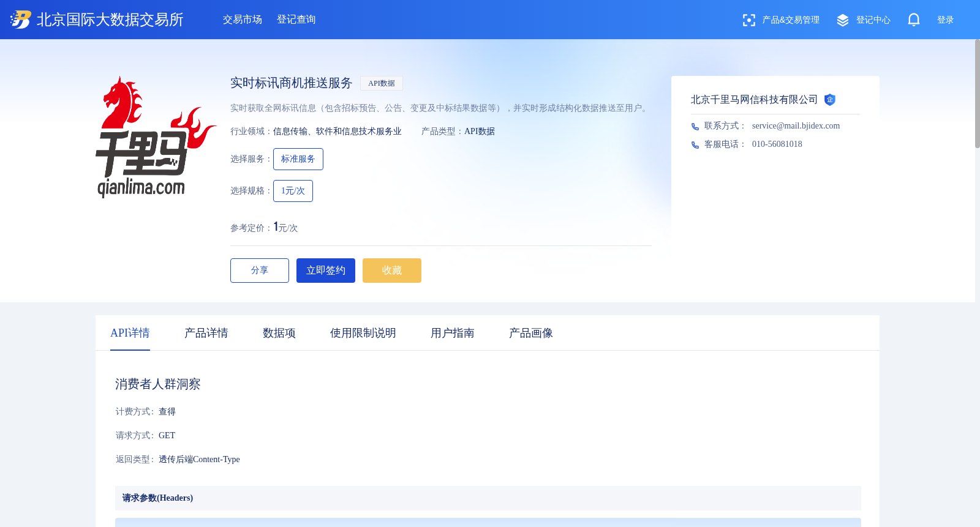Click the 分享 share button
Image resolution: width=980 pixels, height=527 pixels.
point(260,271)
